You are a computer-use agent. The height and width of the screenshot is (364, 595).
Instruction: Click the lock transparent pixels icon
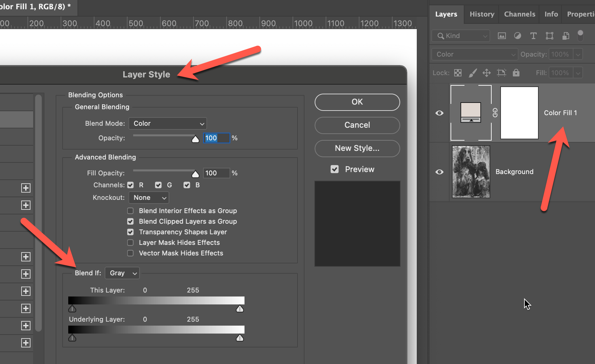click(x=458, y=73)
